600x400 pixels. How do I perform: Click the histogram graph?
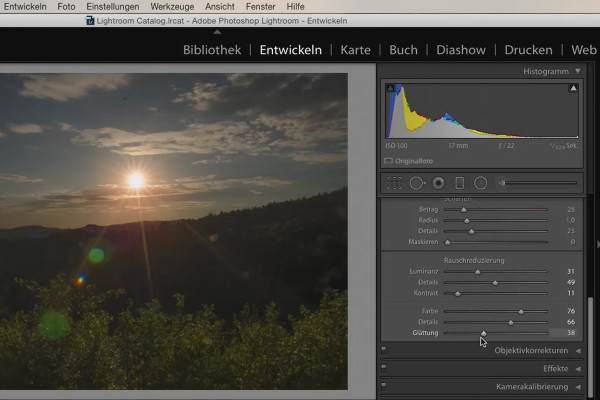(x=482, y=111)
